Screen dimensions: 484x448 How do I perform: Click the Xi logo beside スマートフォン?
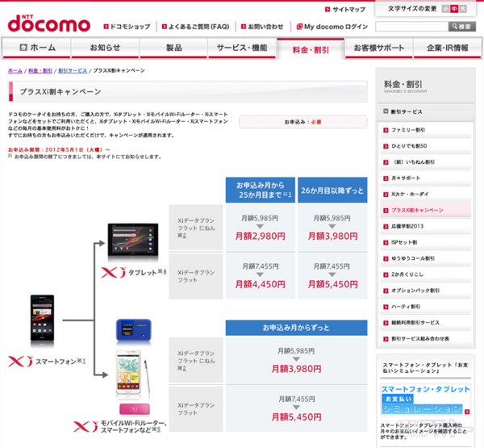20,362
